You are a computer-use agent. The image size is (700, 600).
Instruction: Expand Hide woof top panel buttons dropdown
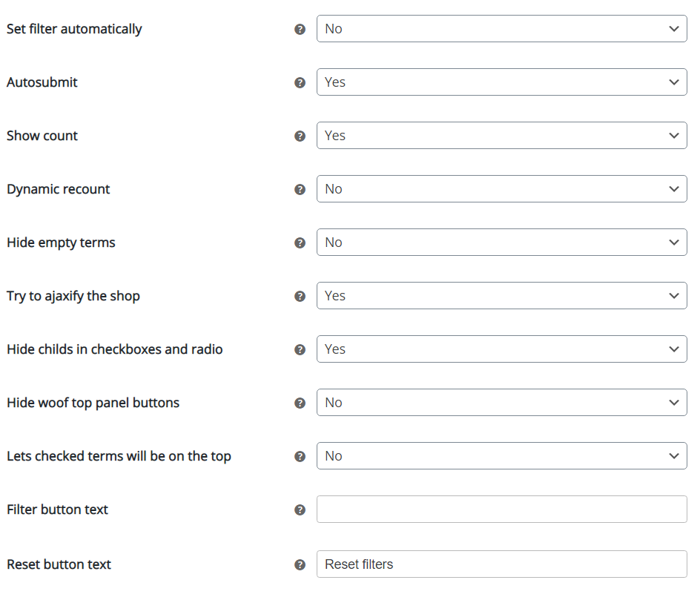point(501,403)
